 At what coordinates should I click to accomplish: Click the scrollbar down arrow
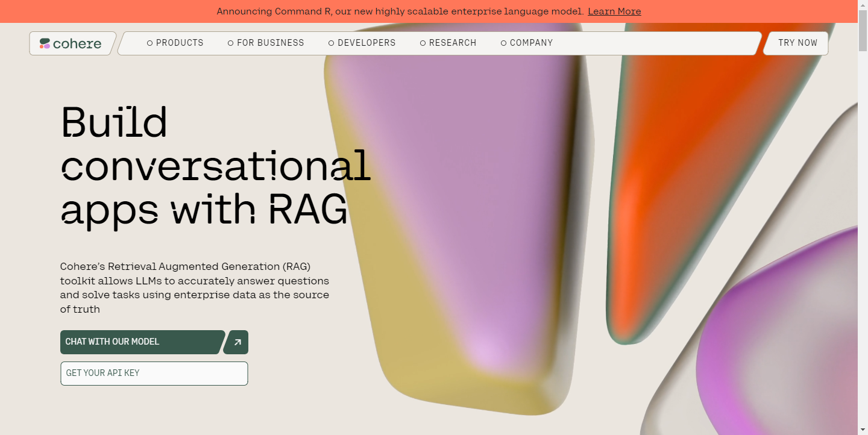(863, 430)
